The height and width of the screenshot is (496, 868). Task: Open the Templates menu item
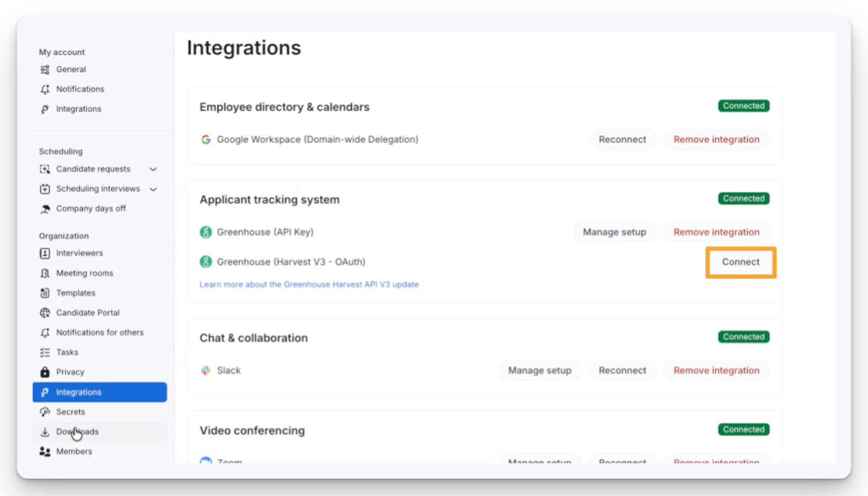[x=75, y=293]
